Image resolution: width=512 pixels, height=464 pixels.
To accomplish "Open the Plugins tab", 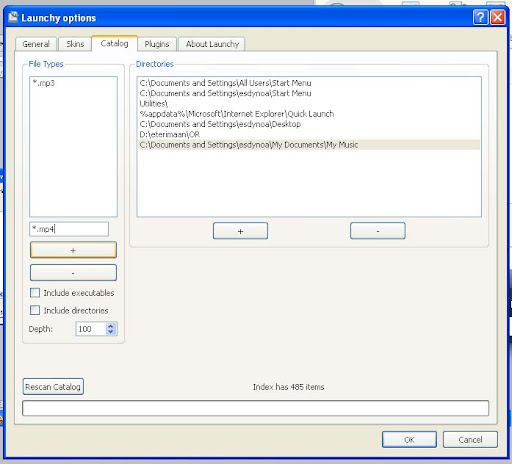I will pyautogui.click(x=157, y=44).
